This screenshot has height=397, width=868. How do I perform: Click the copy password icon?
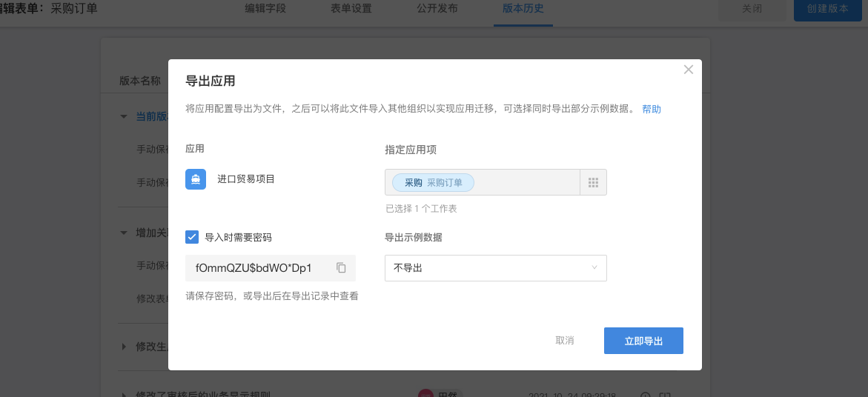click(x=341, y=268)
